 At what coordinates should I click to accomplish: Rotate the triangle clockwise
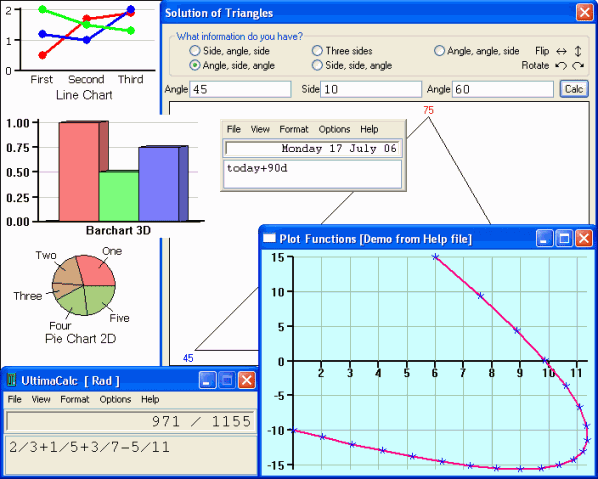pos(578,66)
